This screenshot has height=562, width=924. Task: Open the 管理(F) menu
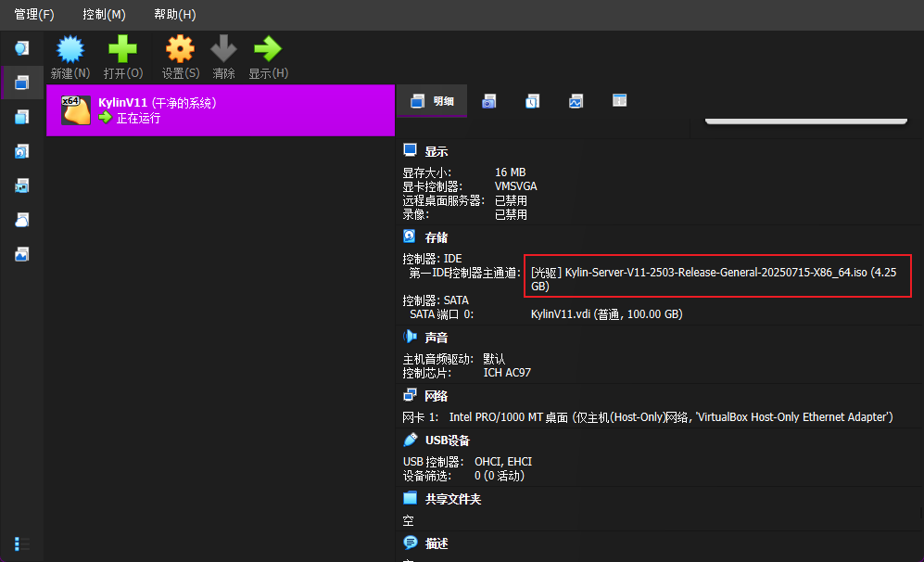point(34,14)
